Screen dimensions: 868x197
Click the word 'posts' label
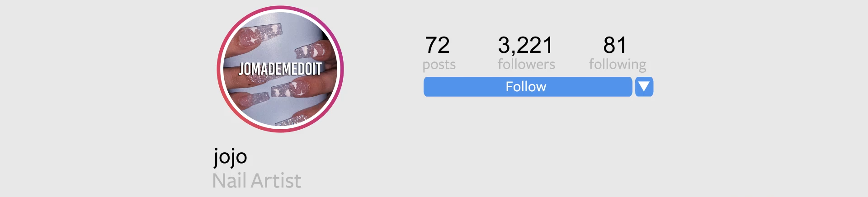[439, 65]
